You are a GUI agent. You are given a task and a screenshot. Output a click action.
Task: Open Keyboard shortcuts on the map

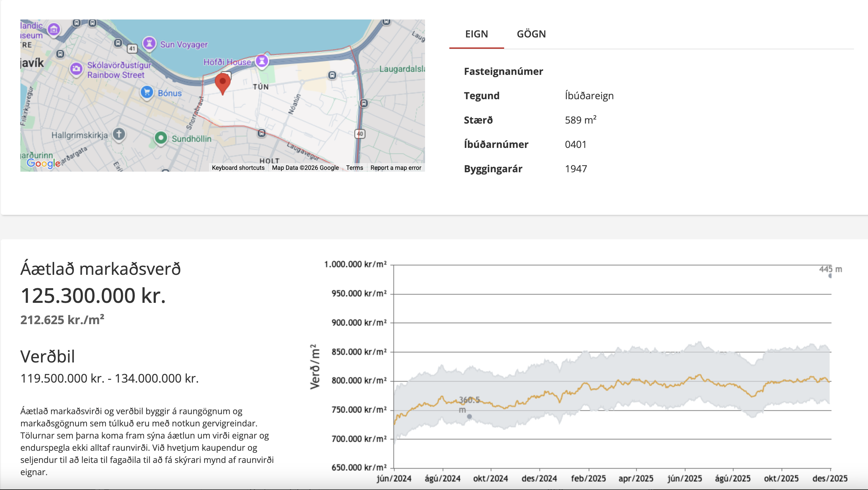tap(238, 167)
